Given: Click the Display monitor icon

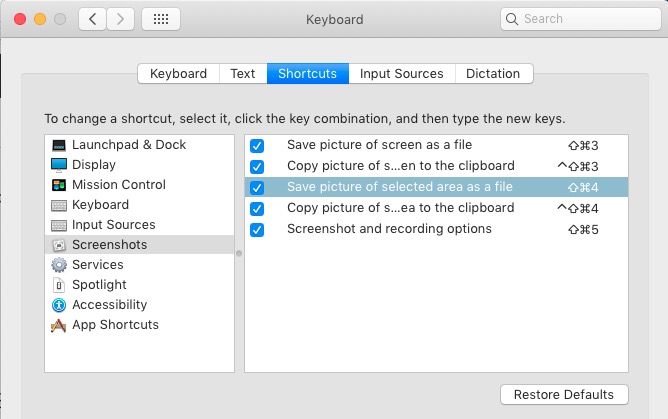Looking at the screenshot, I should [x=59, y=165].
